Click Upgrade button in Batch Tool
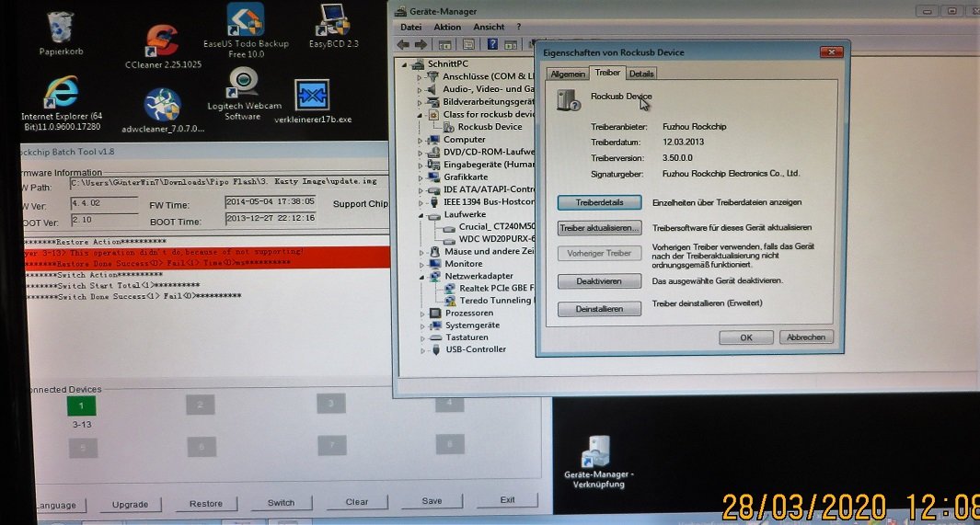The height and width of the screenshot is (525, 980). [x=130, y=505]
